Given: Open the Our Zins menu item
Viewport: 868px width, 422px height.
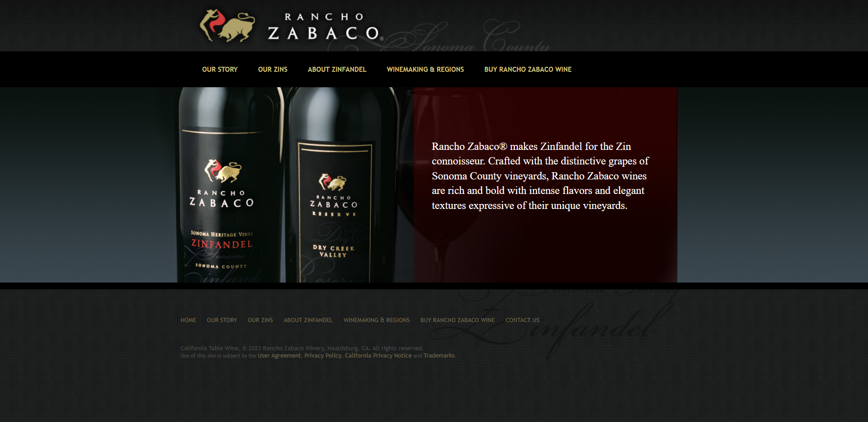Looking at the screenshot, I should click(x=273, y=70).
